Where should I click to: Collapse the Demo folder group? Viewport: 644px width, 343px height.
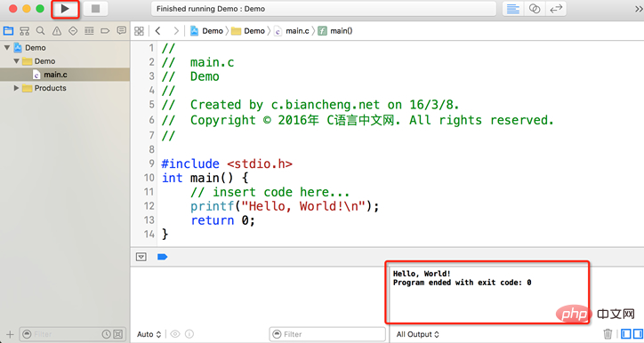point(16,61)
